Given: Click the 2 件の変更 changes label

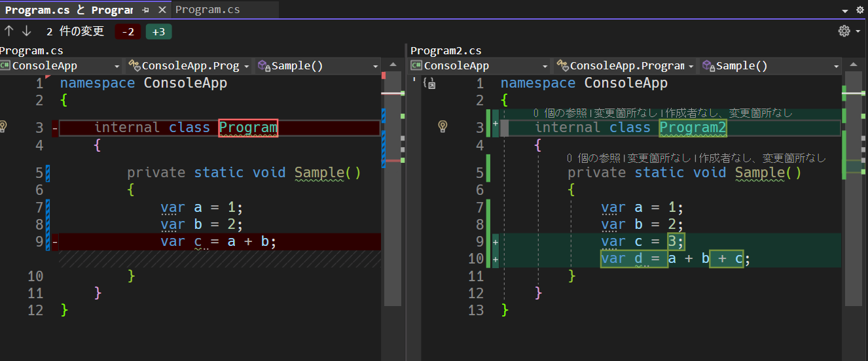Looking at the screenshot, I should [75, 31].
